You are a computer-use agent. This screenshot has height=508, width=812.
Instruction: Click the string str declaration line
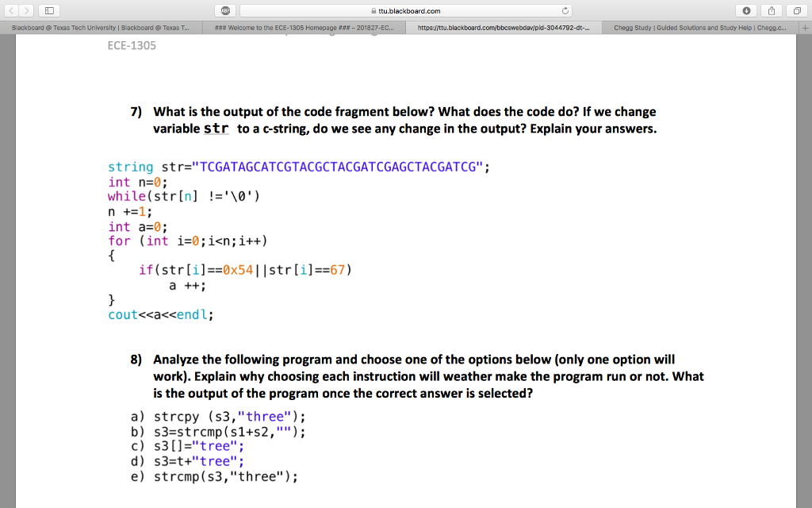[299, 167]
